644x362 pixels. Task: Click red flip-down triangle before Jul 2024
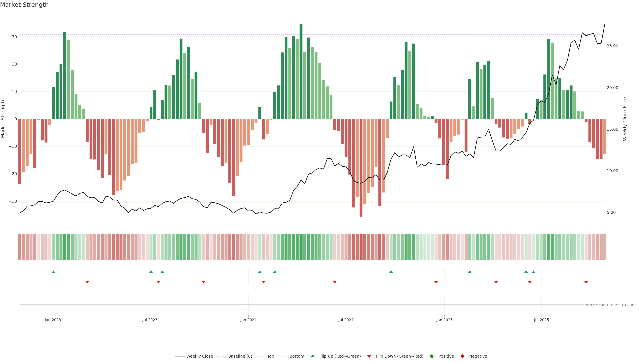pos(335,282)
